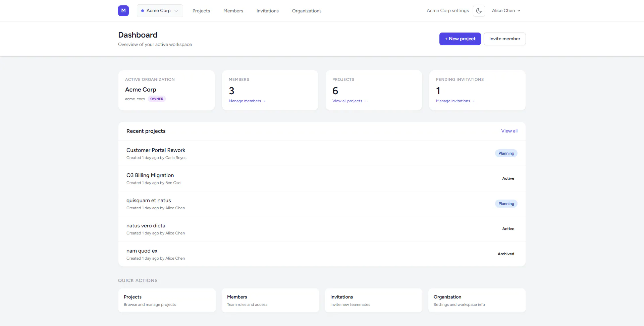
Task: Click Active status on Q3 Billing Migration
Action: (508, 178)
